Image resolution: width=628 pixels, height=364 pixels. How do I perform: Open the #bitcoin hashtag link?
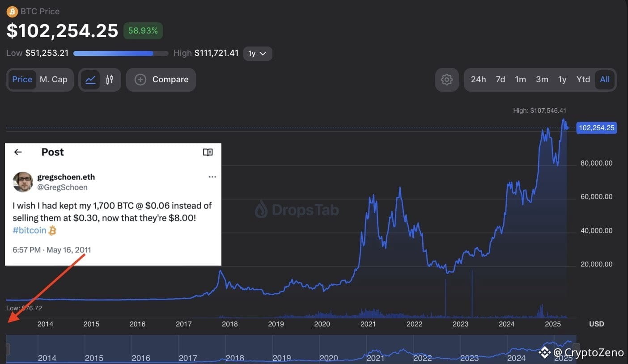(x=30, y=230)
